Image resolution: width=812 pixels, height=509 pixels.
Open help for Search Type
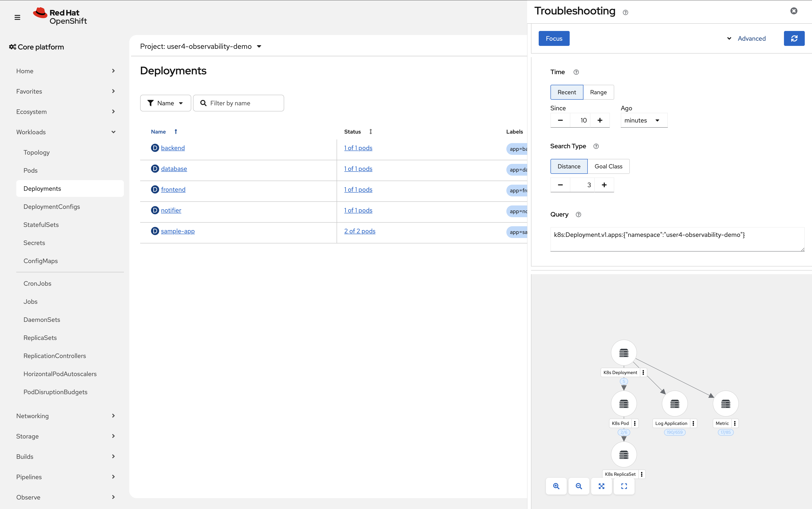coord(596,146)
